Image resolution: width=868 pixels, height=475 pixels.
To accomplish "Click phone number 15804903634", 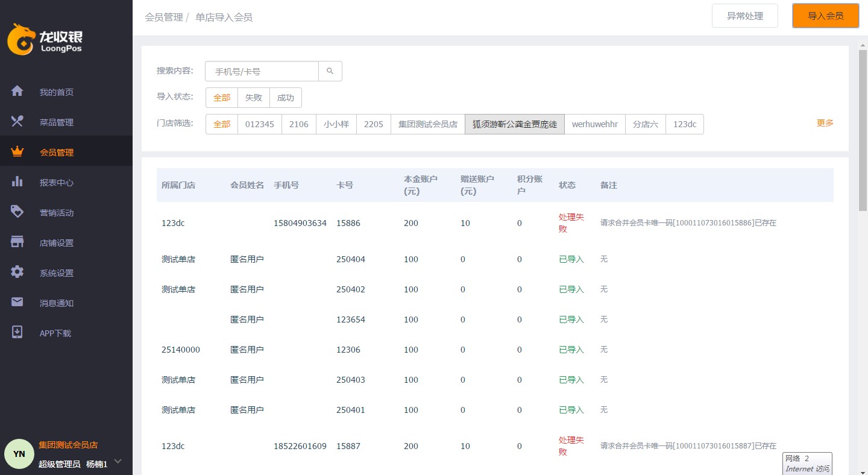I will (x=300, y=223).
